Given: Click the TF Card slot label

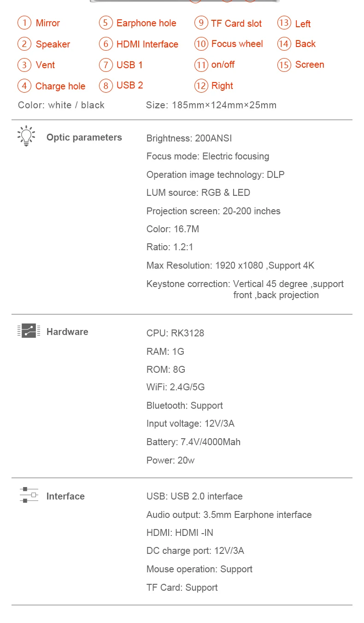Looking at the screenshot, I should tap(236, 24).
